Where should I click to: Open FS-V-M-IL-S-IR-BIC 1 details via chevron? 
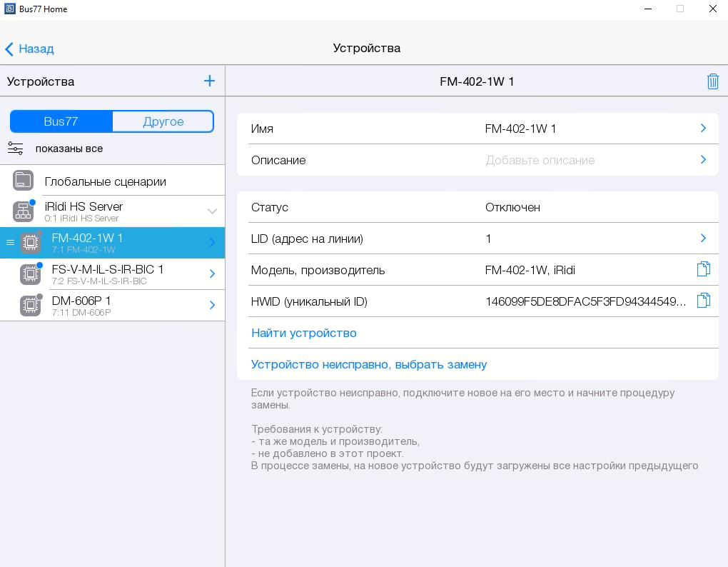point(212,274)
